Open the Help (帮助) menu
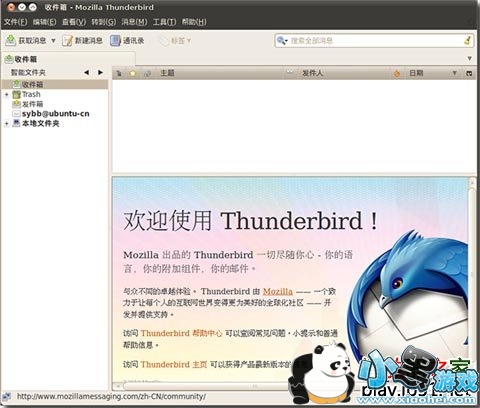 point(194,22)
